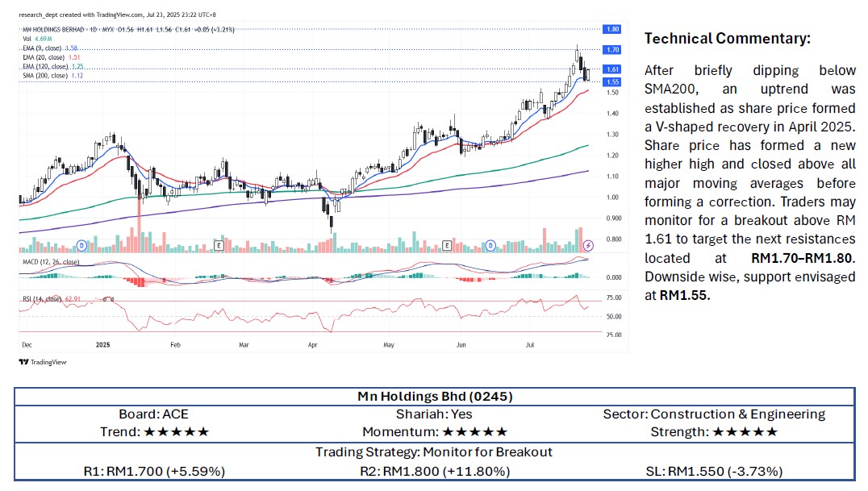Image resolution: width=868 pixels, height=491 pixels.
Task: Click the R2: RM1.800 (+11.80%) cell
Action: (435, 471)
